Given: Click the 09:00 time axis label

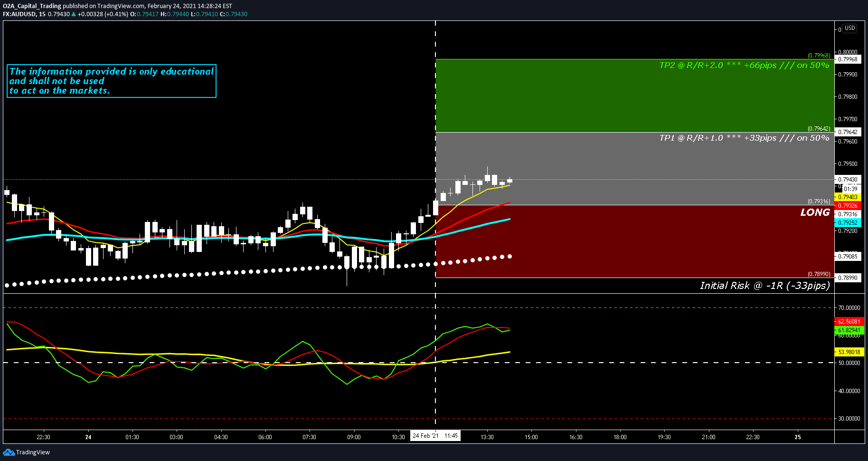Looking at the screenshot, I should tap(354, 437).
